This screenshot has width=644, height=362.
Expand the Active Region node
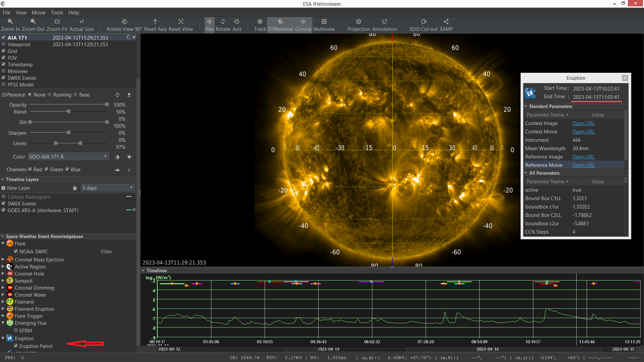tap(3, 266)
